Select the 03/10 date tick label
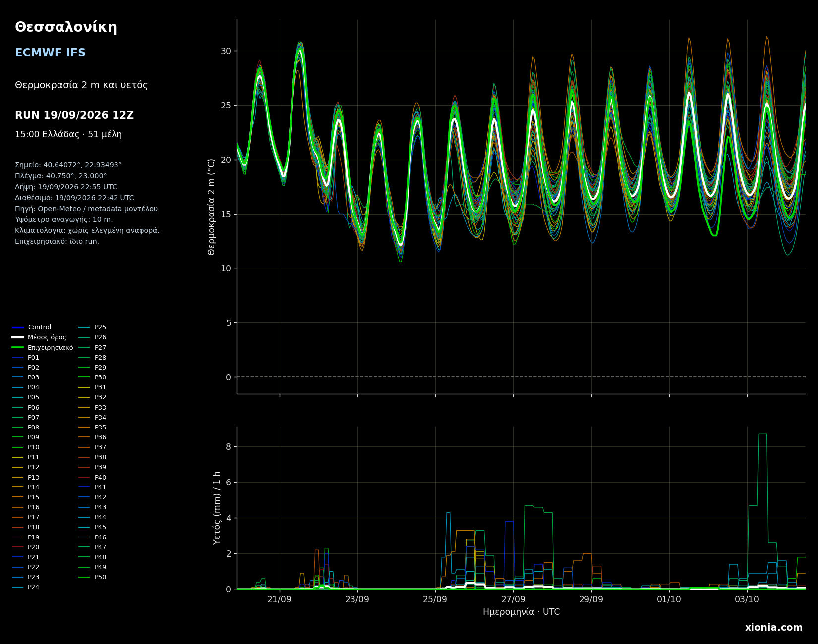Viewport: 818px width, 644px height. pyautogui.click(x=747, y=599)
